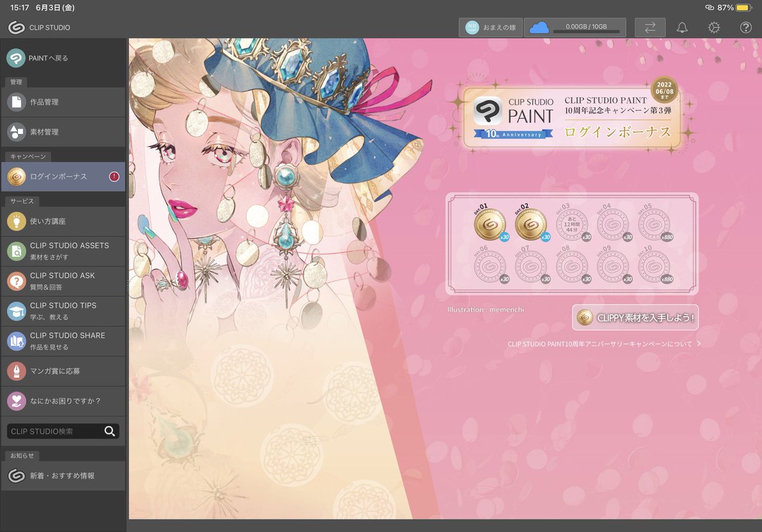Viewport: 762px width, 532px height.
Task: Open the help question mark icon
Action: tap(746, 27)
